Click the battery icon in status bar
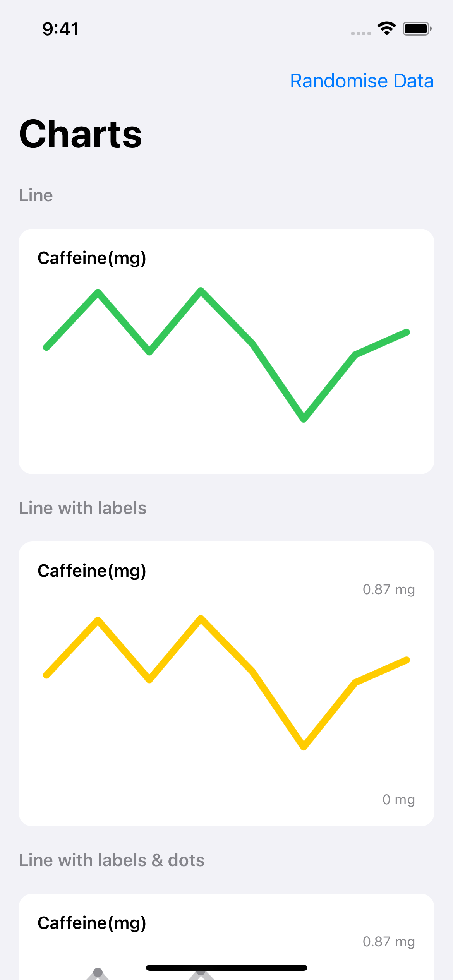This screenshot has width=453, height=980. [417, 29]
